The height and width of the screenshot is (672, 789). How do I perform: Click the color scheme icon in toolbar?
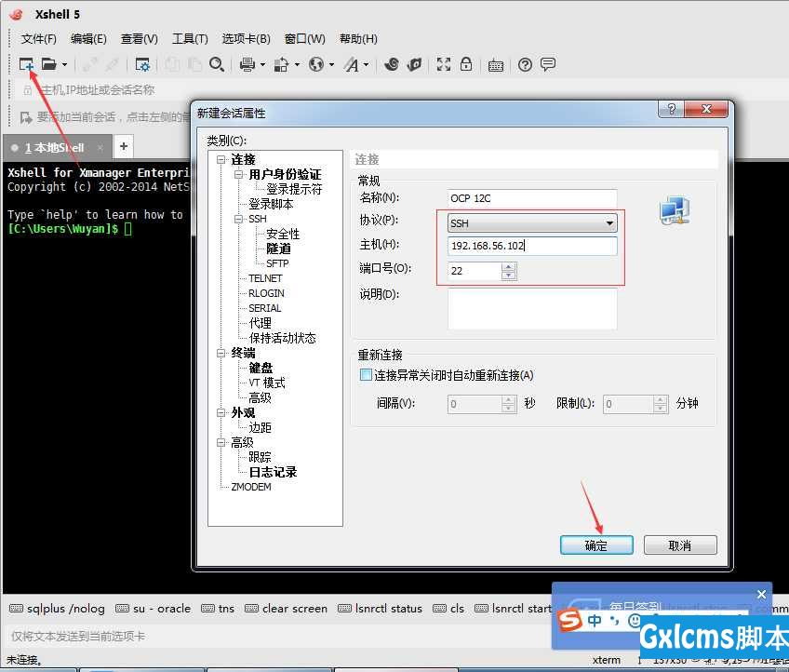pyautogui.click(x=281, y=64)
